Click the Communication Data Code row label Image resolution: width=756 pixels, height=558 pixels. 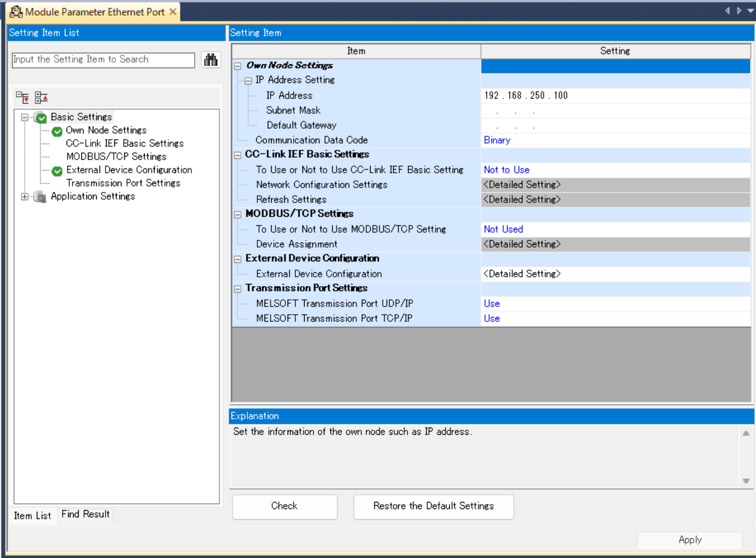(x=312, y=140)
